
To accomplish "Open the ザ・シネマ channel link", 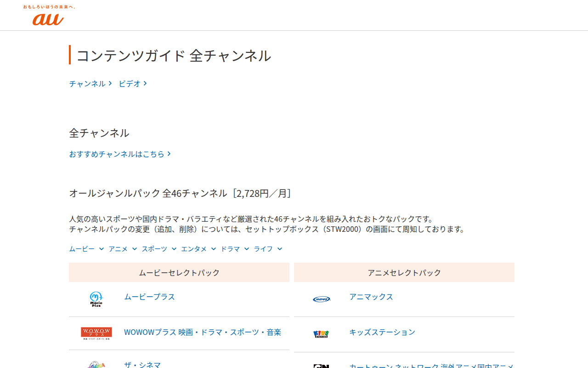I will (142, 365).
